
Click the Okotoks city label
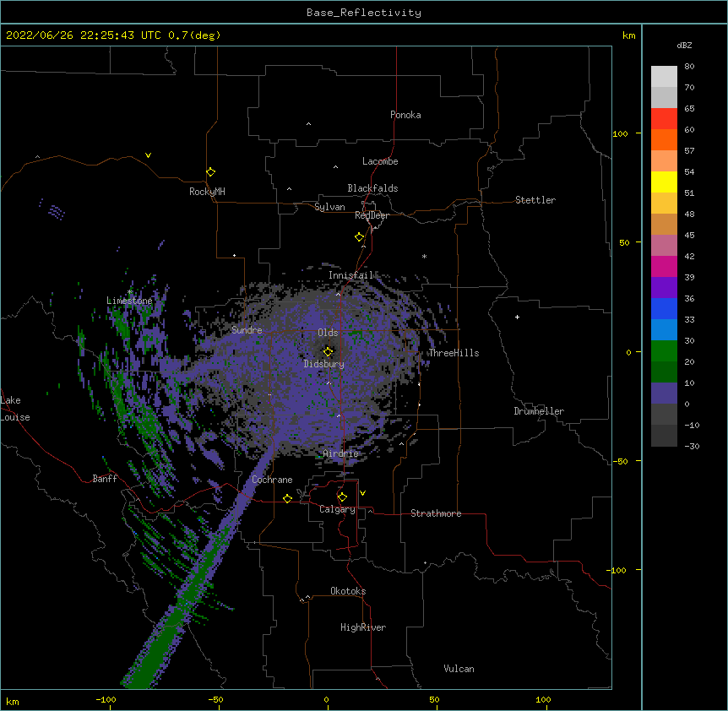coord(348,591)
